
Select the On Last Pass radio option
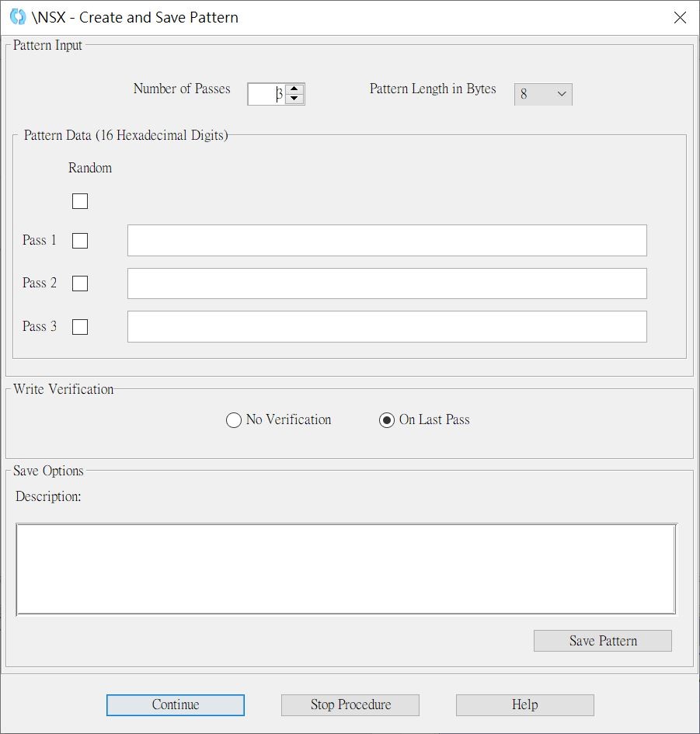click(386, 420)
